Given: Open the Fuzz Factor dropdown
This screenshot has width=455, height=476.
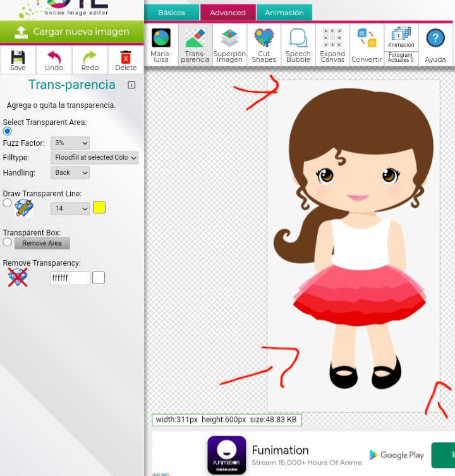Looking at the screenshot, I should [x=70, y=143].
